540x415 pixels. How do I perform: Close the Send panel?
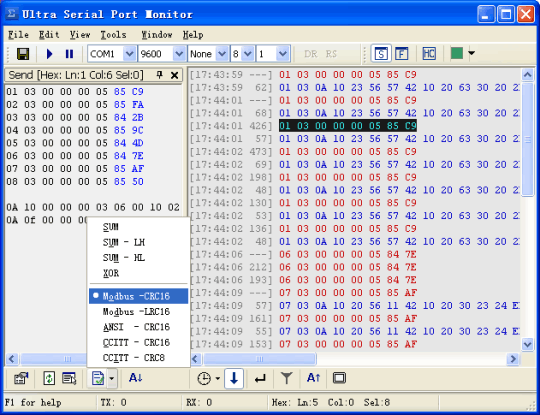tap(175, 75)
